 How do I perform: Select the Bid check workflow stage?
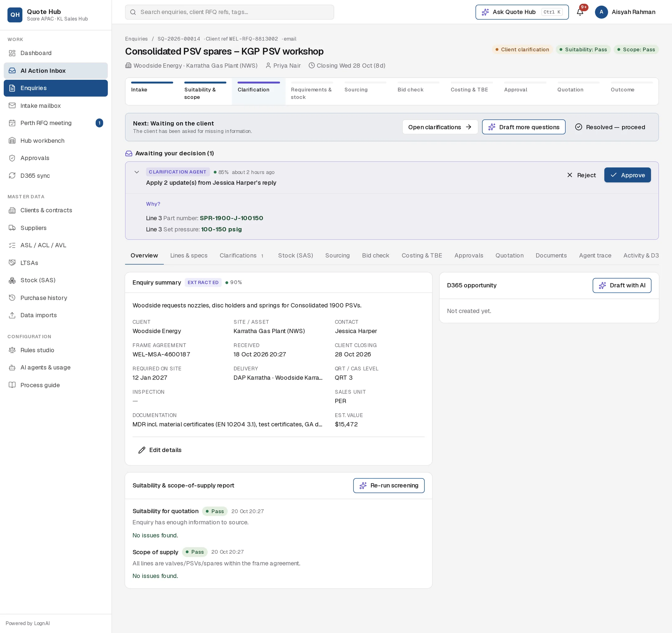click(418, 91)
